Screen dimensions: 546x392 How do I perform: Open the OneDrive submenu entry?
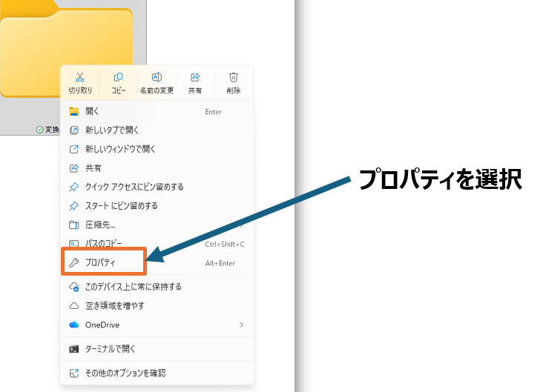click(157, 325)
